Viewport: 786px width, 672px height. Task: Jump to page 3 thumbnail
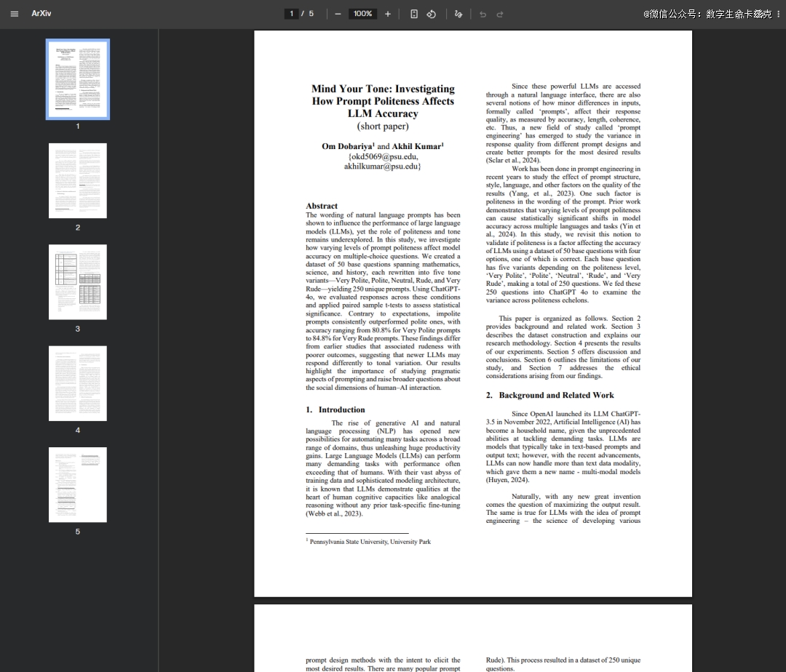78,282
